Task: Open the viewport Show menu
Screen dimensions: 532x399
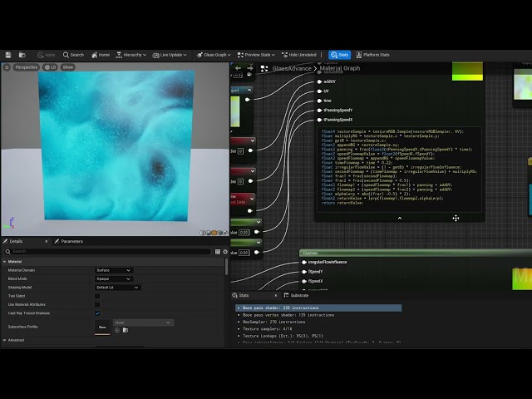Action: [x=68, y=67]
